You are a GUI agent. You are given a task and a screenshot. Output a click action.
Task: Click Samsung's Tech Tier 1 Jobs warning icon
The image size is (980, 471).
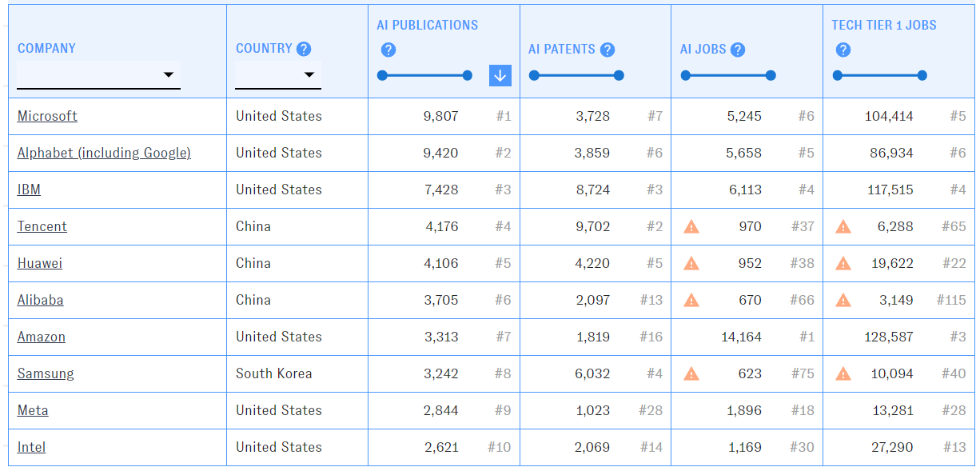tap(843, 374)
